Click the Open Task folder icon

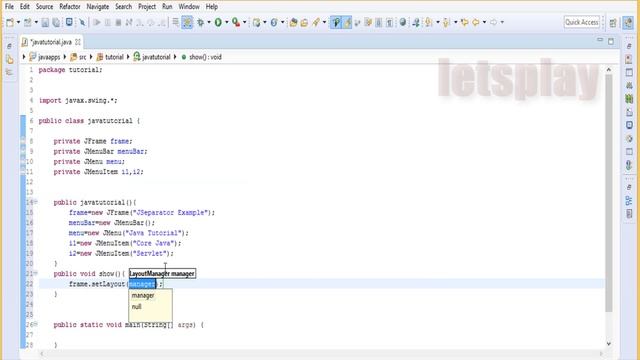(x=304, y=22)
